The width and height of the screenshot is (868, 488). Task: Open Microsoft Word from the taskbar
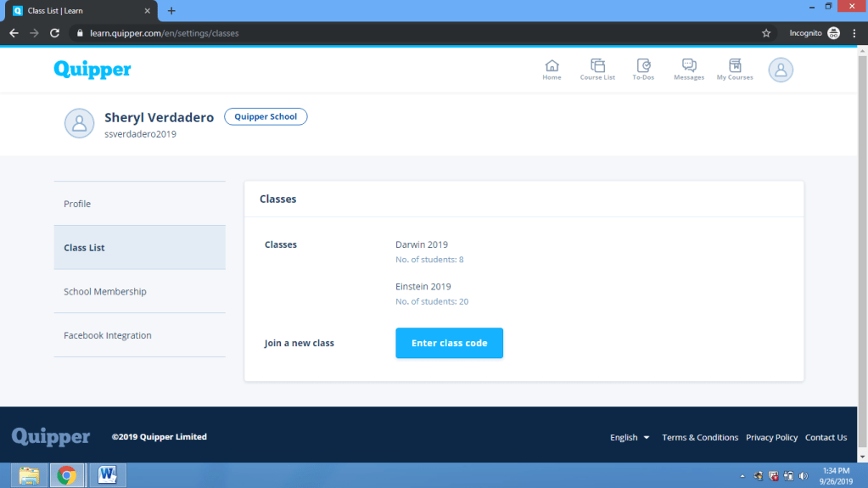[x=107, y=475]
